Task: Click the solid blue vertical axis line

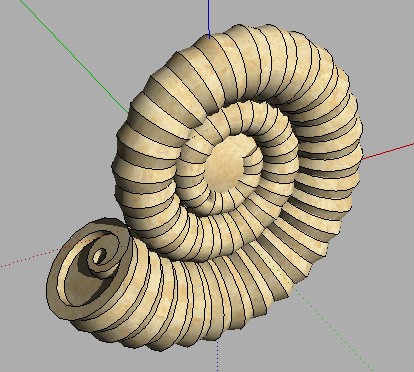Action: click(209, 18)
